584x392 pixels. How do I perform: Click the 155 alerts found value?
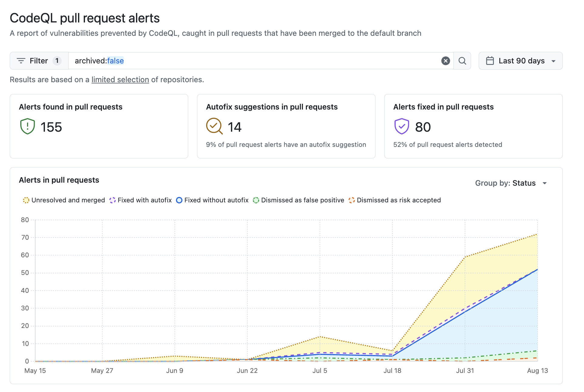[x=51, y=127]
